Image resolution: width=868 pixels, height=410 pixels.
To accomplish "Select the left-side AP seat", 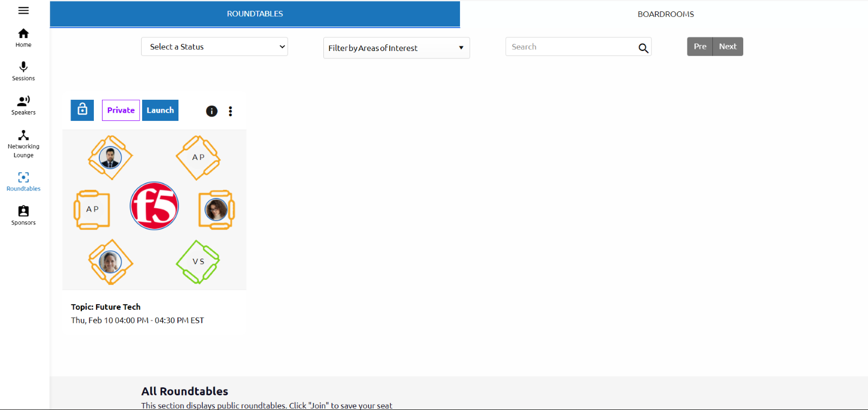I will click(x=92, y=209).
